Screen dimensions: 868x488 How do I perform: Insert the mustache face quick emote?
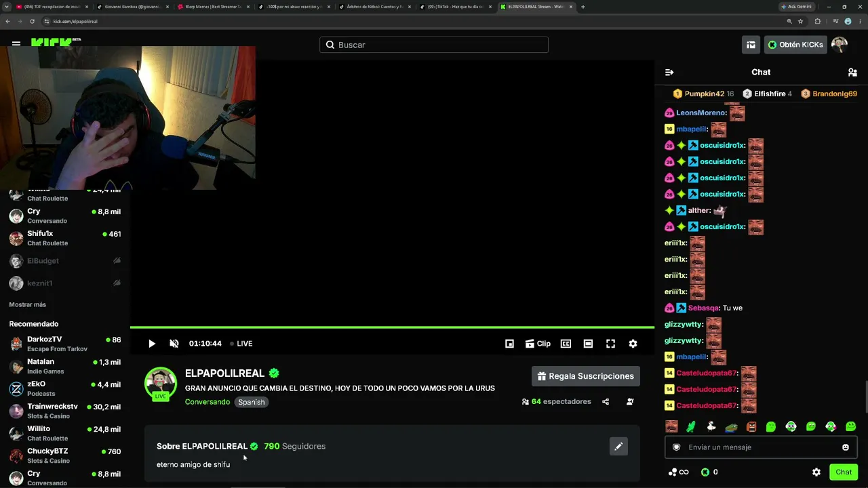click(x=671, y=426)
